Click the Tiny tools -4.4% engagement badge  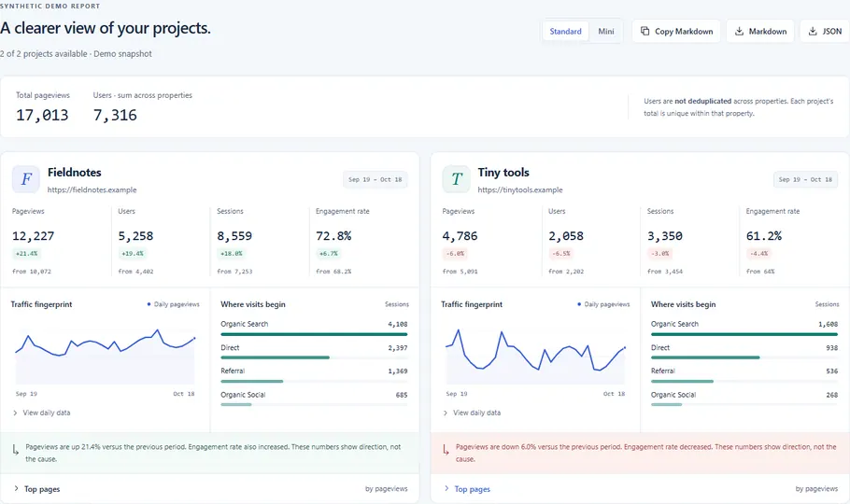[x=758, y=254]
